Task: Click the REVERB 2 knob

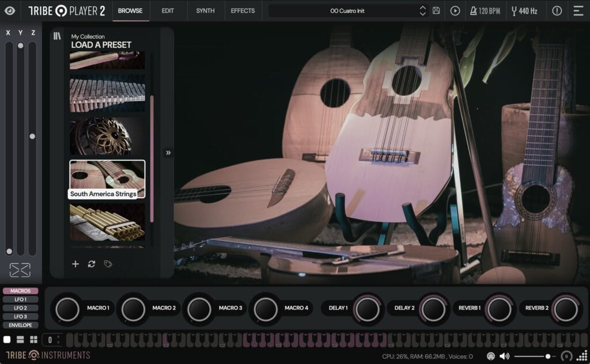Action: (566, 309)
